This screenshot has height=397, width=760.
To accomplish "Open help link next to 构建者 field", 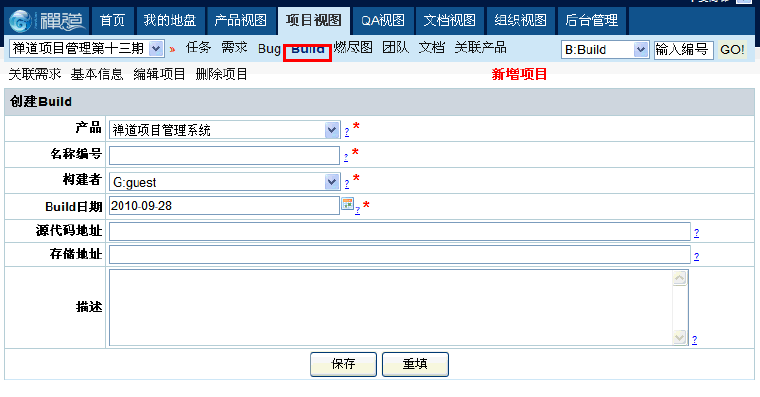I will tap(347, 183).
